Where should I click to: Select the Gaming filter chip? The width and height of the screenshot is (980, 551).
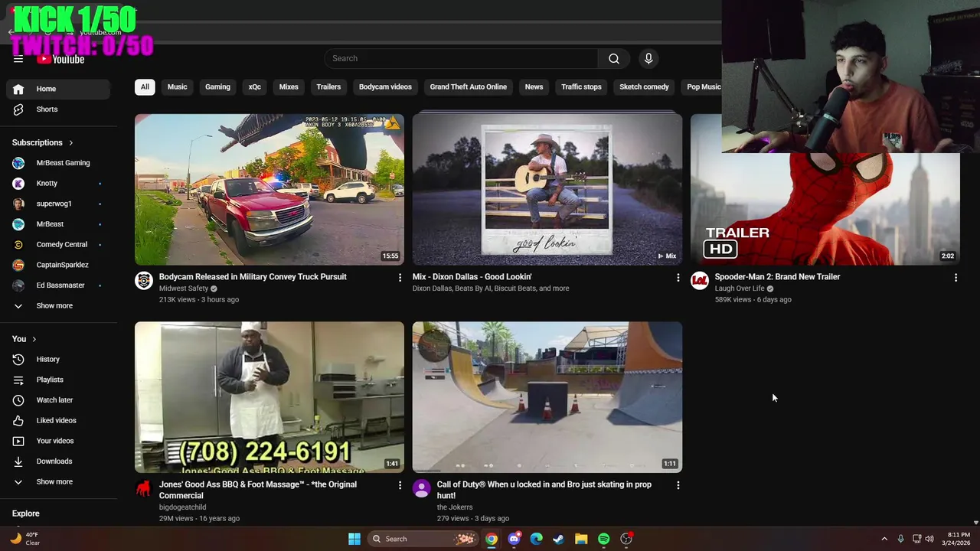click(x=217, y=87)
